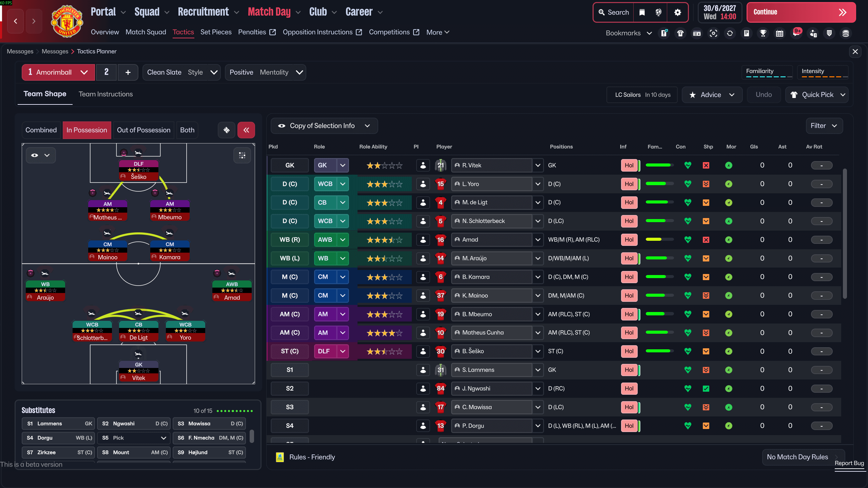This screenshot has width=868, height=488.
Task: Open the trophy competitions bookmark icon
Action: pyautogui.click(x=763, y=33)
